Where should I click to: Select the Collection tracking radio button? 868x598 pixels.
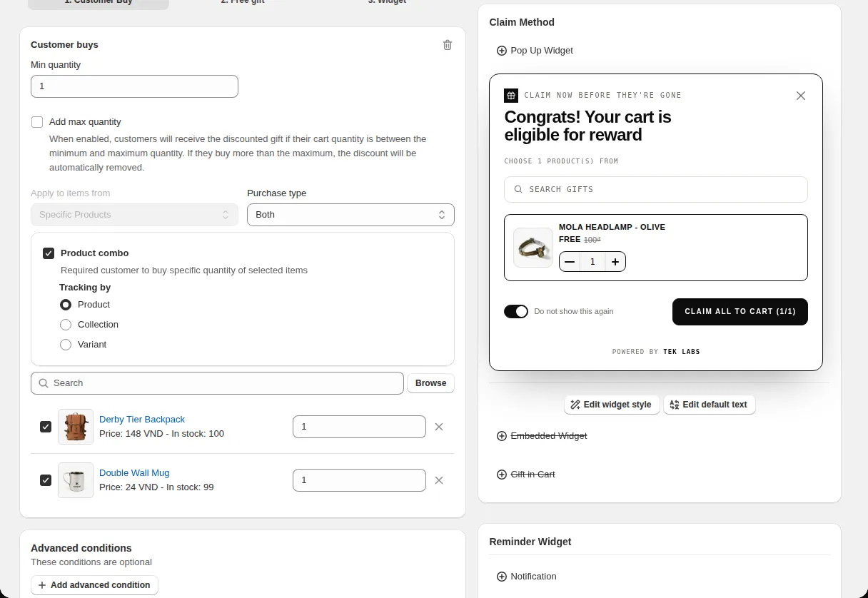(66, 325)
